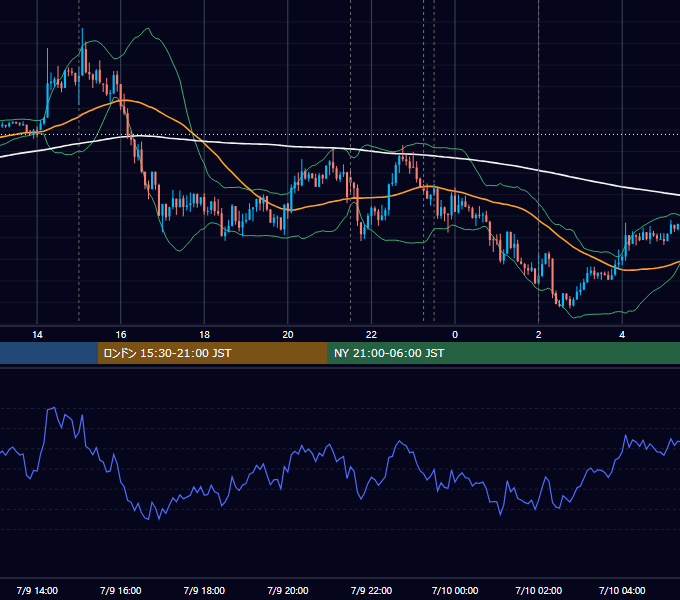Click the hour label 20 on the time axis
The image size is (680, 600).
tap(288, 335)
